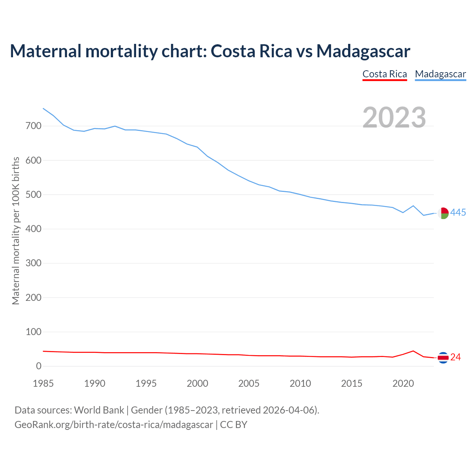Click the Costa Rica flag icon
The width and height of the screenshot is (476, 476).
pos(443,357)
